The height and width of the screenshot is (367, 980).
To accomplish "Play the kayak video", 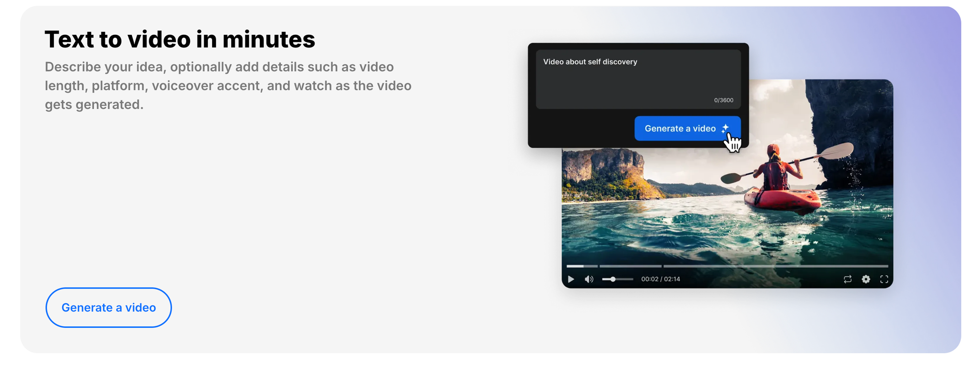I will (x=571, y=279).
